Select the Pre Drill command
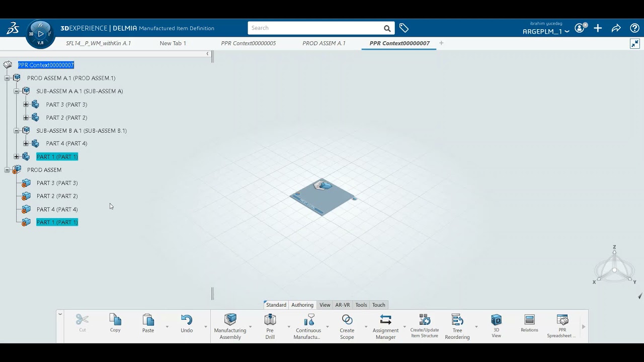This screenshot has height=362, width=644. pyautogui.click(x=270, y=326)
